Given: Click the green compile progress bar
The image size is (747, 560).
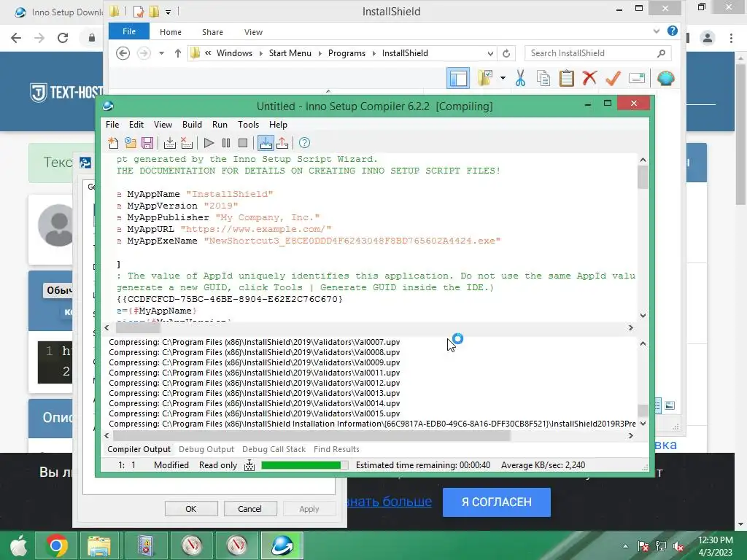Looking at the screenshot, I should coord(304,465).
